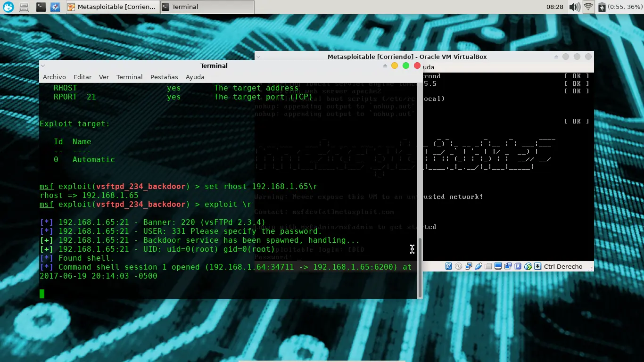
Task: Open the Terminal menu in menu bar
Action: [129, 77]
